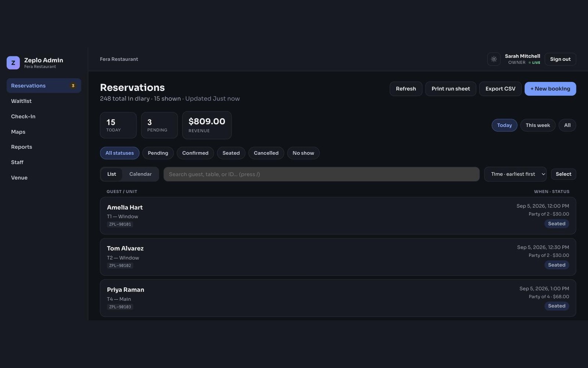Viewport: 588px width, 368px height.
Task: Open the Time earliest first sort dropdown
Action: pyautogui.click(x=515, y=174)
